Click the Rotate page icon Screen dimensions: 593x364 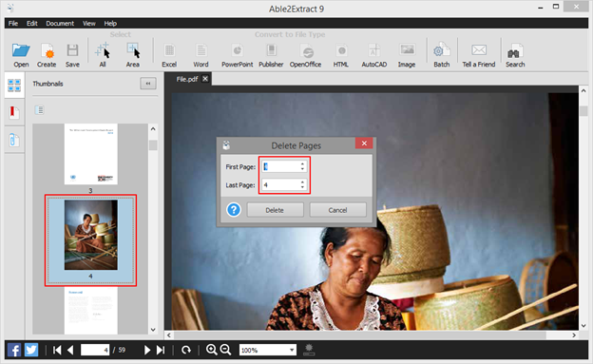(x=185, y=350)
